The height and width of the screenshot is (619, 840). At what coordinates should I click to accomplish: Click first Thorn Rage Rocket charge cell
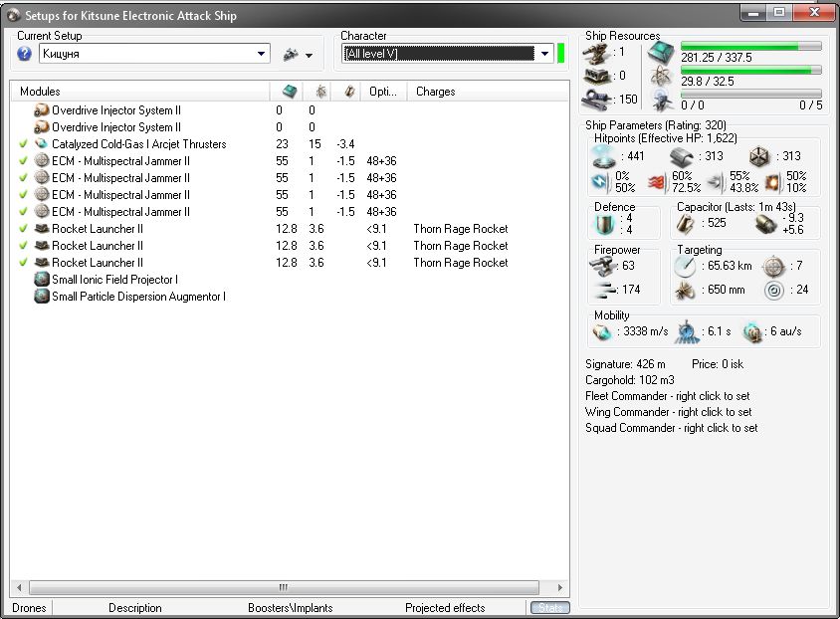coord(461,229)
